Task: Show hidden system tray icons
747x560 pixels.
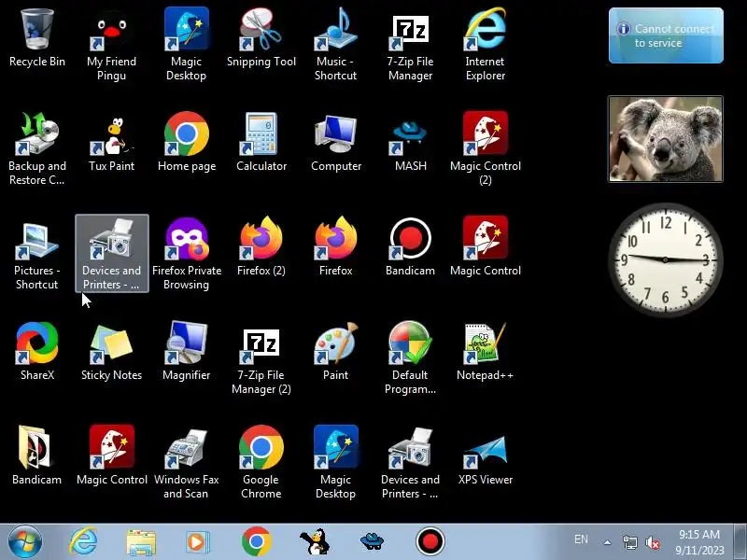Action: coord(608,542)
